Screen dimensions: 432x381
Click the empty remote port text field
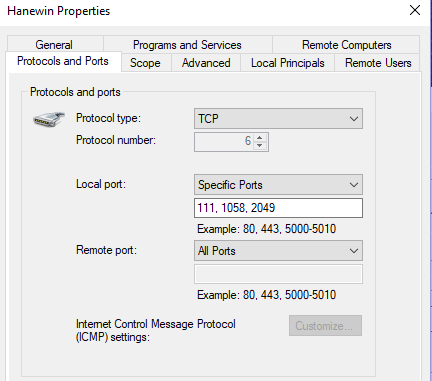[x=278, y=274]
